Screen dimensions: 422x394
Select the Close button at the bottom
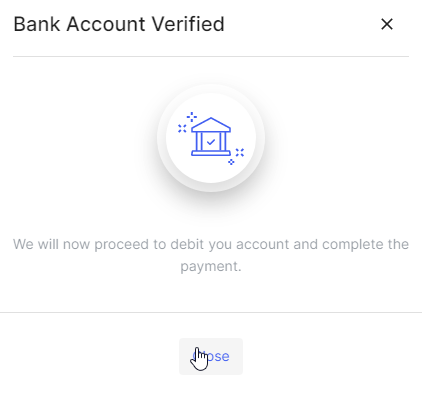[x=211, y=356]
